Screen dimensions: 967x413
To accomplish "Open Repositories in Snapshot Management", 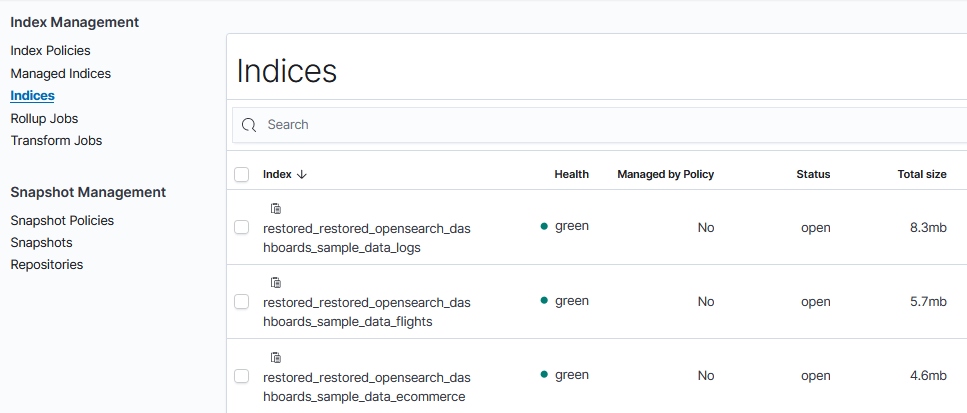I will tap(46, 265).
